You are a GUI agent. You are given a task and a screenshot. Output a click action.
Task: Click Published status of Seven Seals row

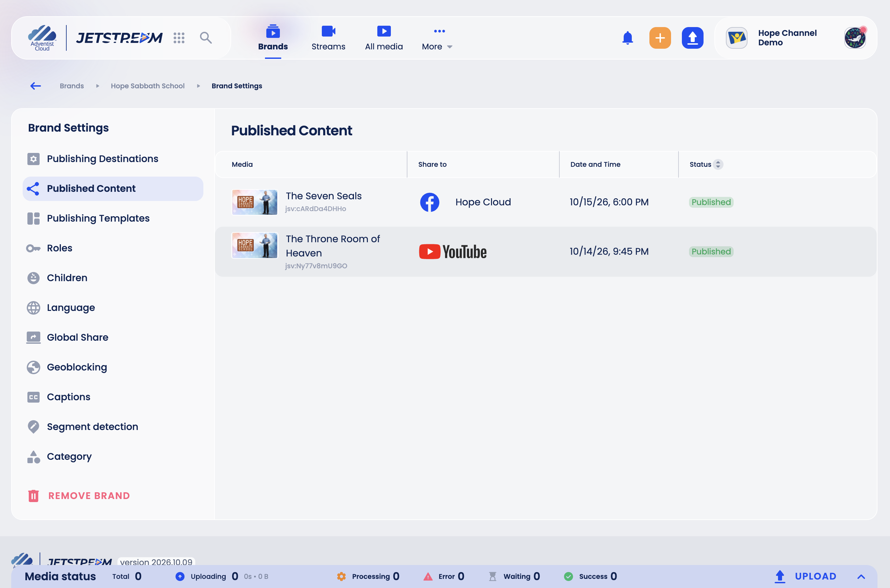[711, 202]
